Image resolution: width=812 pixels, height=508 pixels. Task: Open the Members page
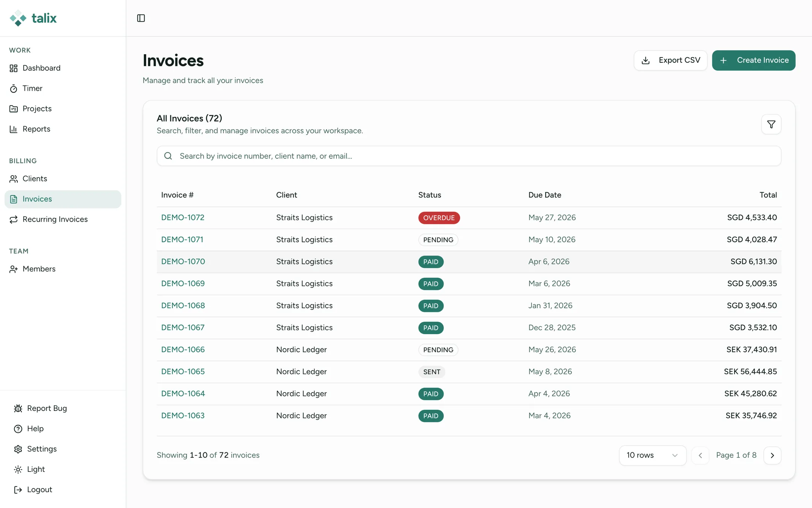[63, 269]
